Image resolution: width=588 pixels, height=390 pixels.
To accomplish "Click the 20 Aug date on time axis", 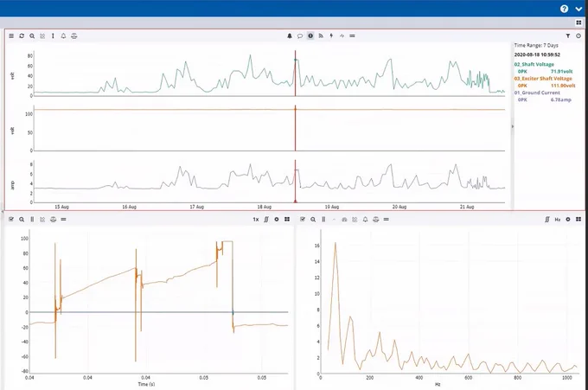I will 399,207.
